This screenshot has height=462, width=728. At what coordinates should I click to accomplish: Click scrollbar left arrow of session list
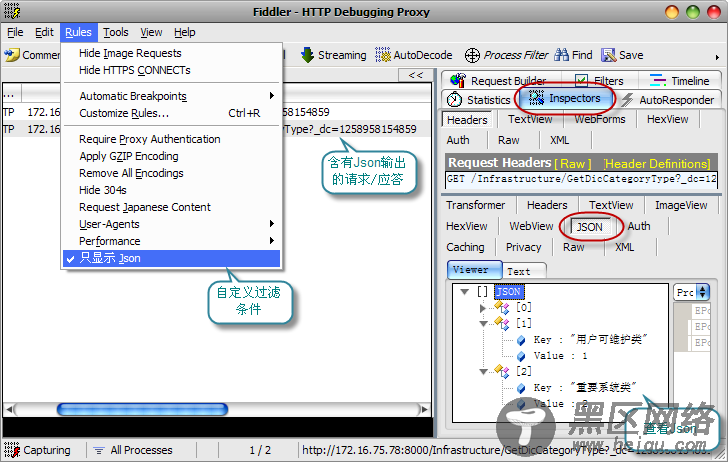pos(8,410)
